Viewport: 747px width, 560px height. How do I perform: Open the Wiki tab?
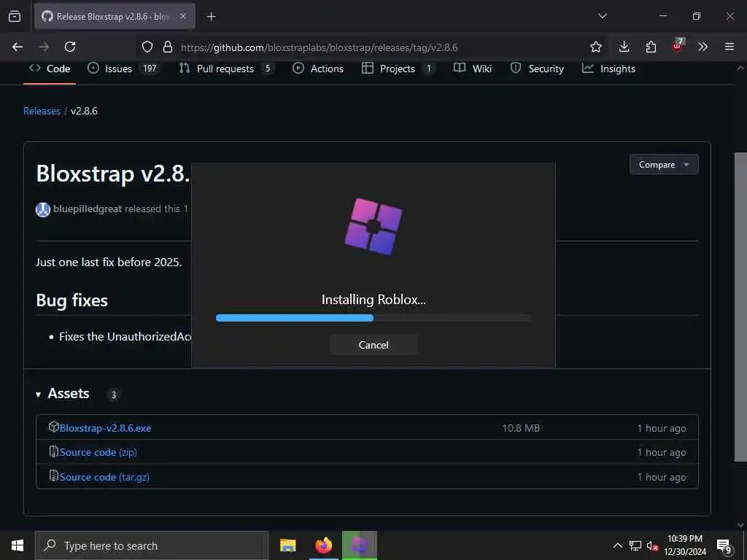click(x=473, y=69)
